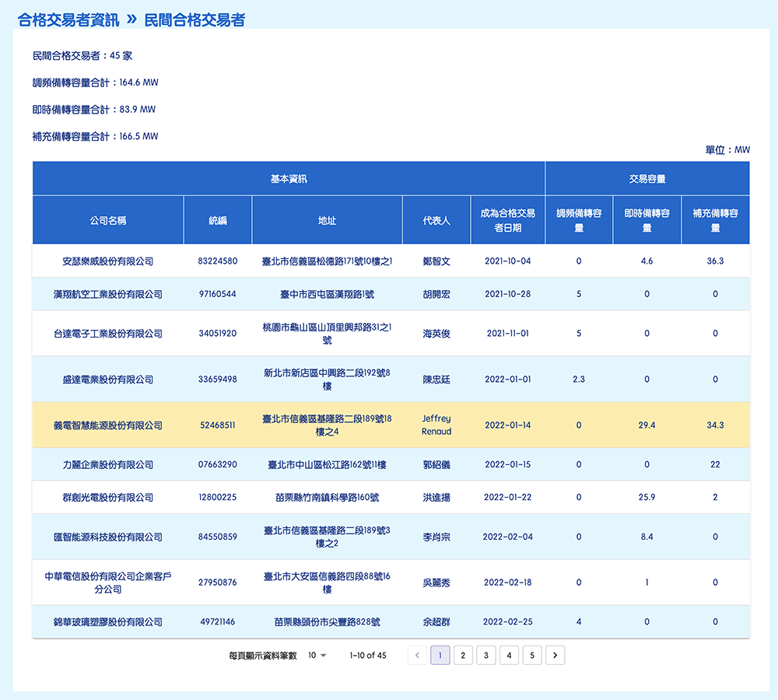Jump to page 5

pyautogui.click(x=532, y=656)
